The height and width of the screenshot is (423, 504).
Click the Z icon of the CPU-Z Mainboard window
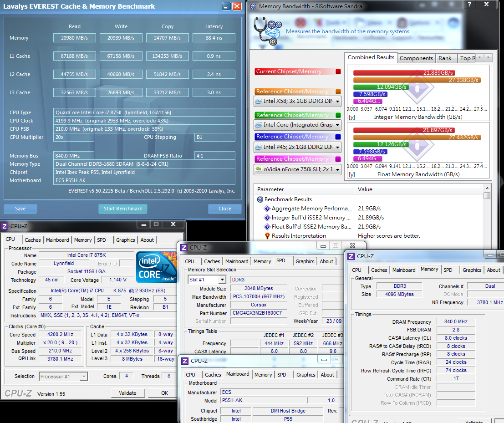[185, 361]
